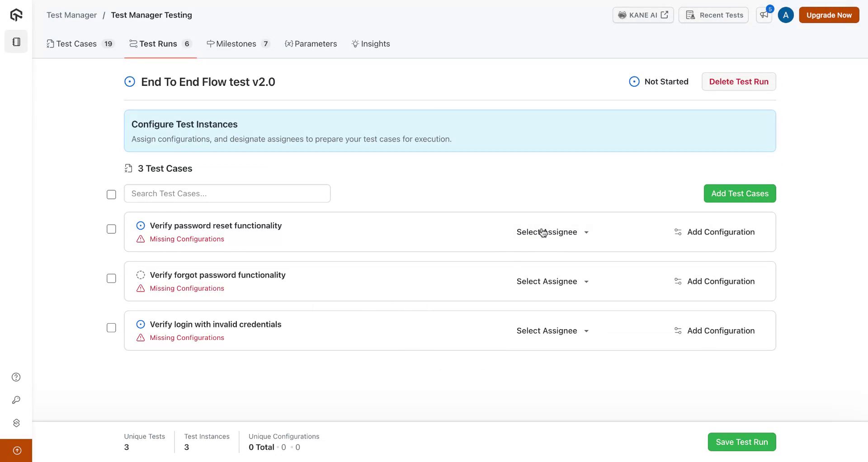Add Configuration for forgot password test

click(714, 281)
